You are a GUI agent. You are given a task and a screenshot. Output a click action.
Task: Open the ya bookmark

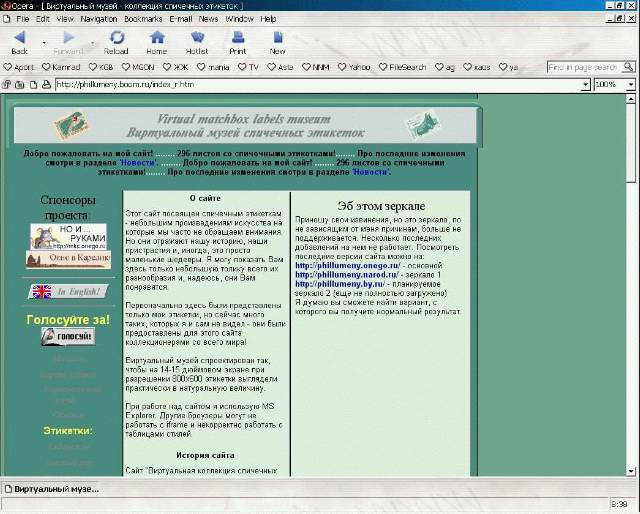pyautogui.click(x=509, y=67)
